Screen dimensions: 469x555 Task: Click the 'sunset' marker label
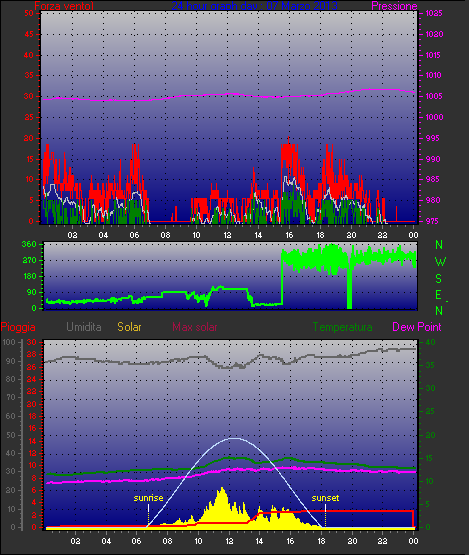pyautogui.click(x=325, y=498)
